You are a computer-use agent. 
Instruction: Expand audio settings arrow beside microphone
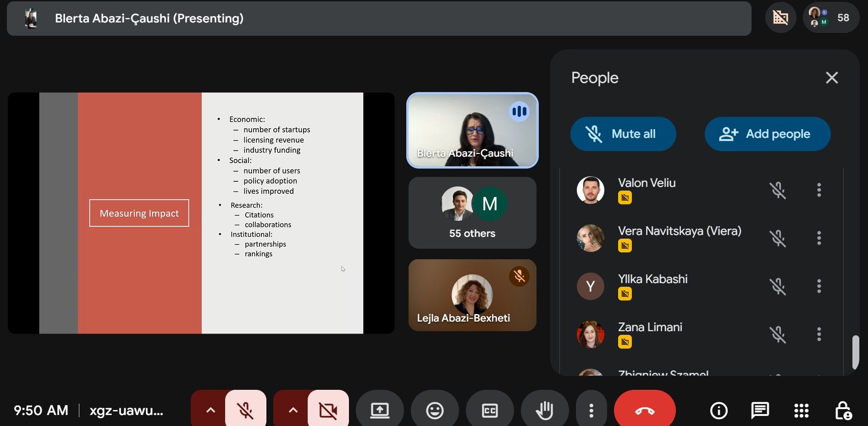(x=210, y=410)
